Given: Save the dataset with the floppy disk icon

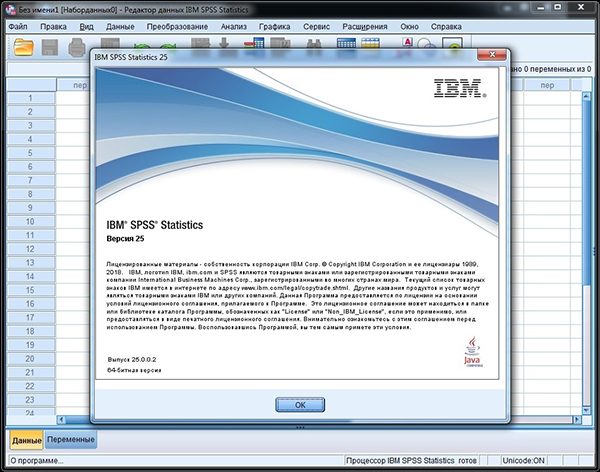Looking at the screenshot, I should (x=50, y=47).
